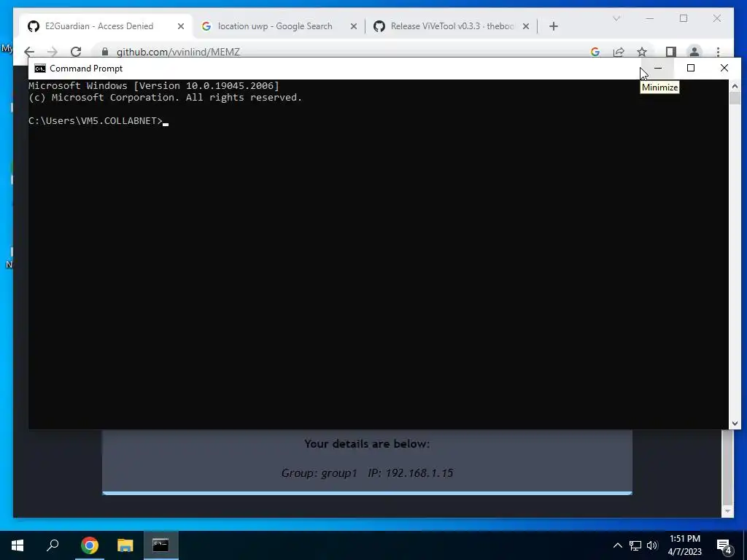Image resolution: width=747 pixels, height=560 pixels.
Task: Open the taskbar clock and date
Action: click(685, 545)
